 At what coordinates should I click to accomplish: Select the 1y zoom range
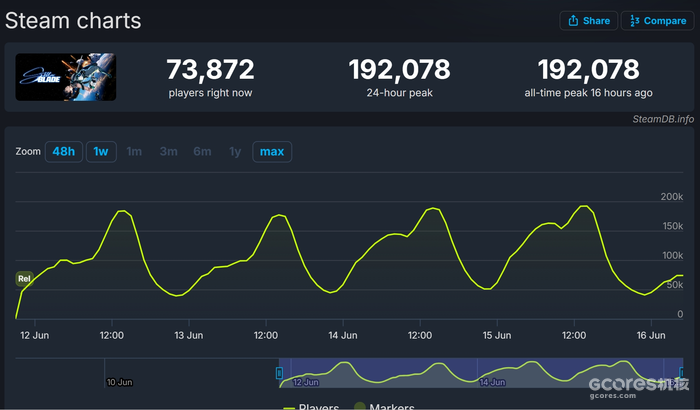click(235, 152)
